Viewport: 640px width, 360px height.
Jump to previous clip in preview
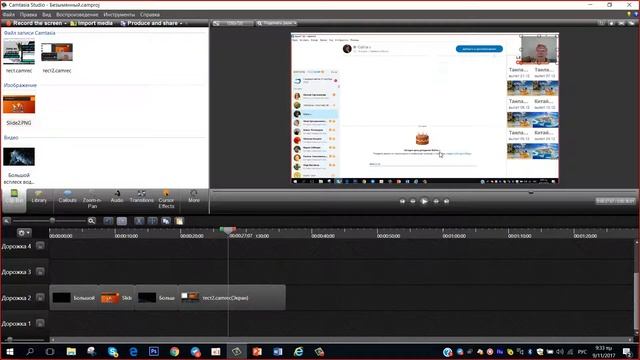tap(402, 201)
